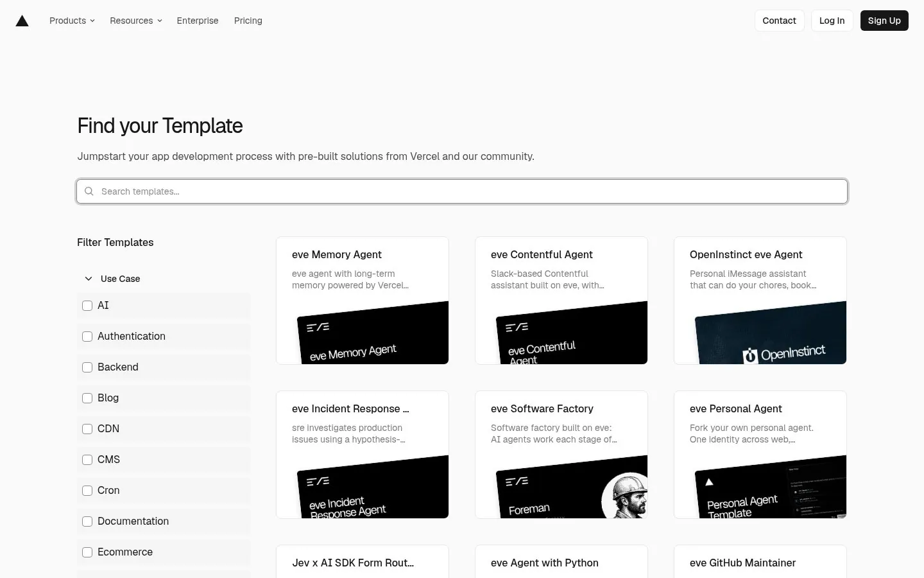Viewport: 924px width, 578px height.
Task: Expand the Resources dropdown menu
Action: click(135, 21)
